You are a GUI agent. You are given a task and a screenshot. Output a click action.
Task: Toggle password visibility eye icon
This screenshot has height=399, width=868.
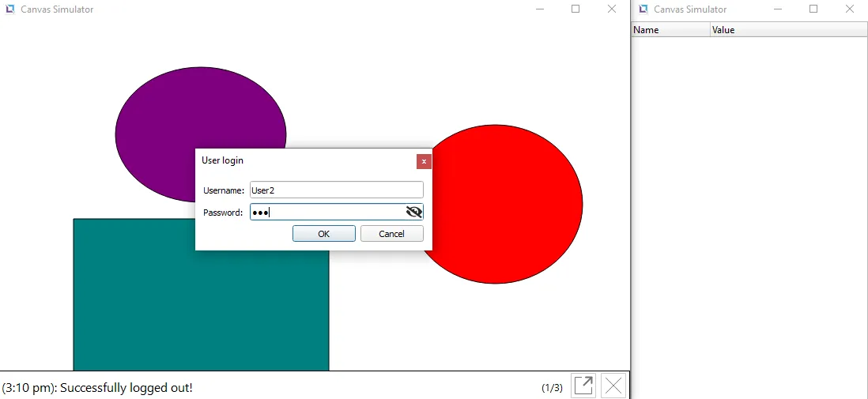[413, 212]
